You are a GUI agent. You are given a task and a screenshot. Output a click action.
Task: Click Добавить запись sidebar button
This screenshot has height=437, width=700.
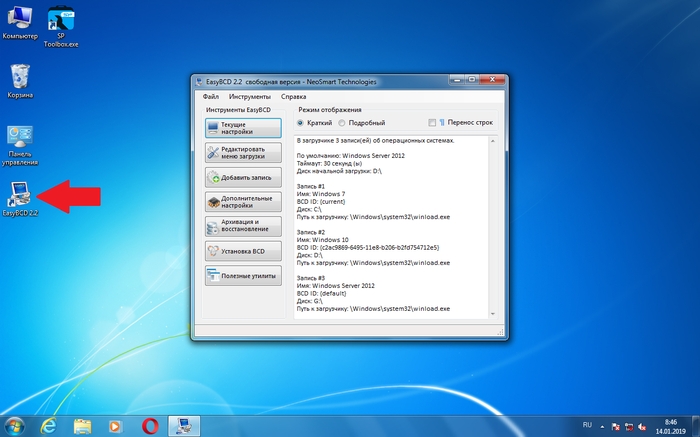243,177
